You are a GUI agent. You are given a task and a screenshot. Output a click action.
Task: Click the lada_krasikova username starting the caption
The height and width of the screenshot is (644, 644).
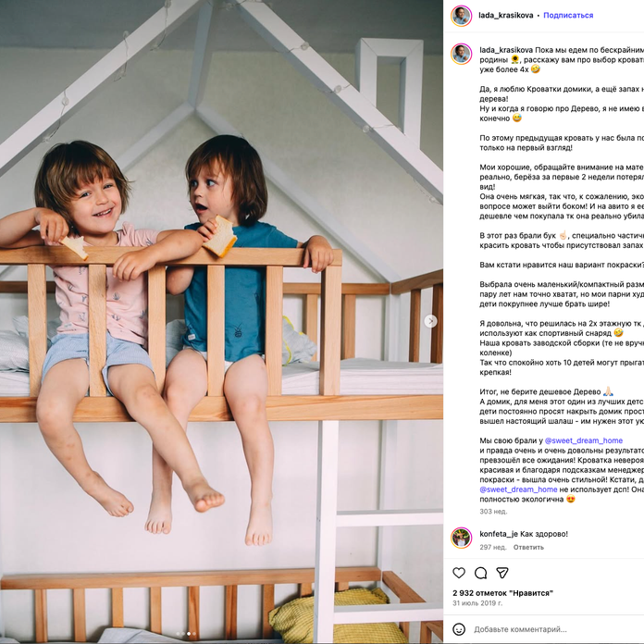click(506, 50)
